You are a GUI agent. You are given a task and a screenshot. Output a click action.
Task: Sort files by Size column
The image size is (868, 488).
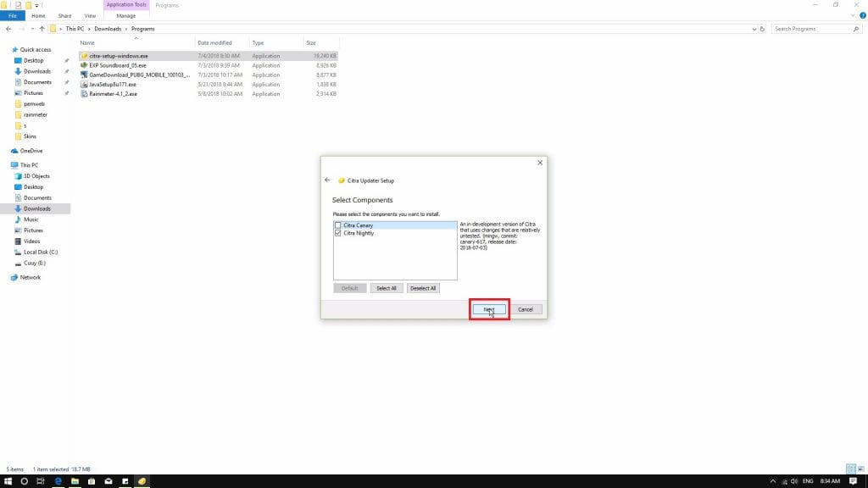tap(320, 42)
